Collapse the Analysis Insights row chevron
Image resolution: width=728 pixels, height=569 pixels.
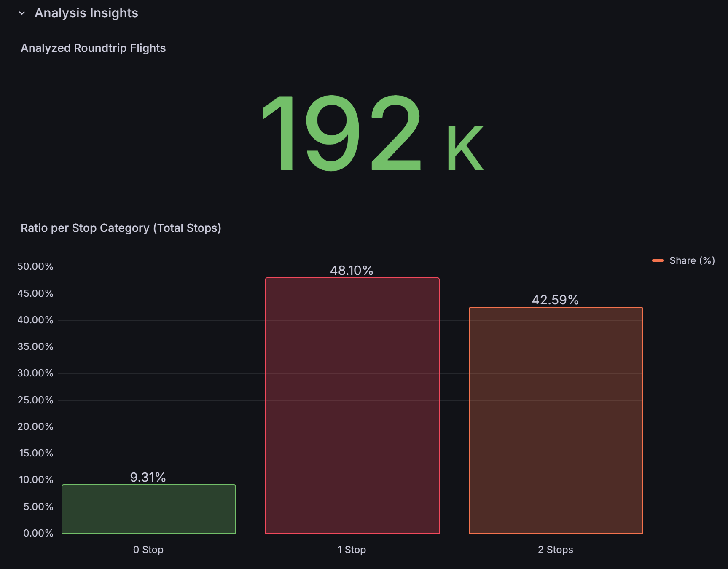22,13
